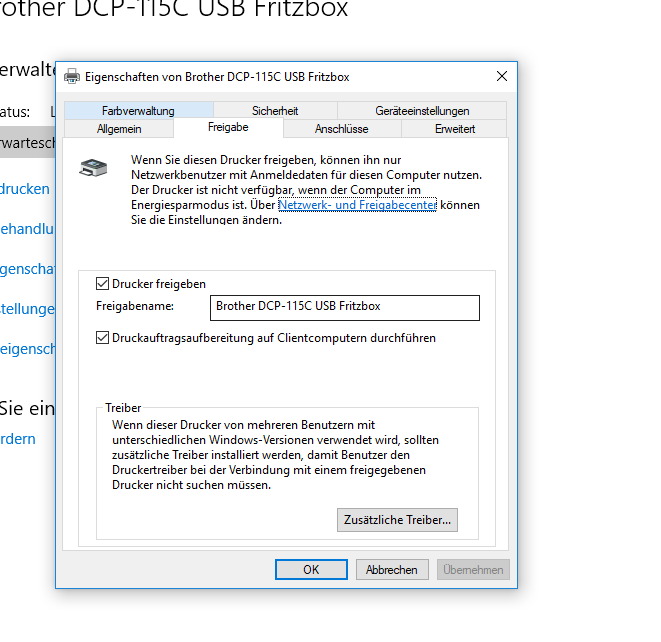The image size is (661, 642).
Task: Go to the Allgemein tab
Action: click(119, 129)
